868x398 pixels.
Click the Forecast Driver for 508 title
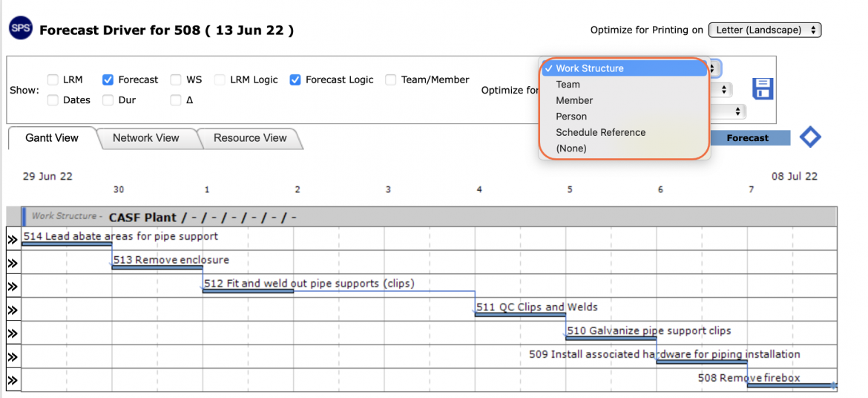pos(167,30)
